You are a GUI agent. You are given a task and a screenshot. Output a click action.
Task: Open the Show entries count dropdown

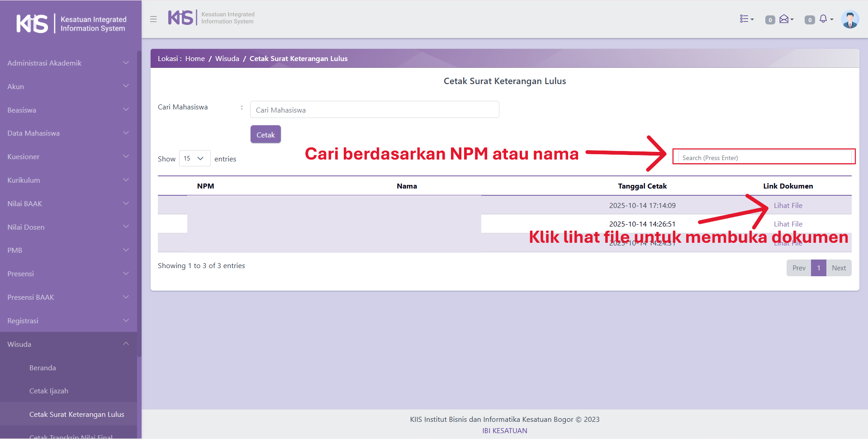pyautogui.click(x=194, y=158)
